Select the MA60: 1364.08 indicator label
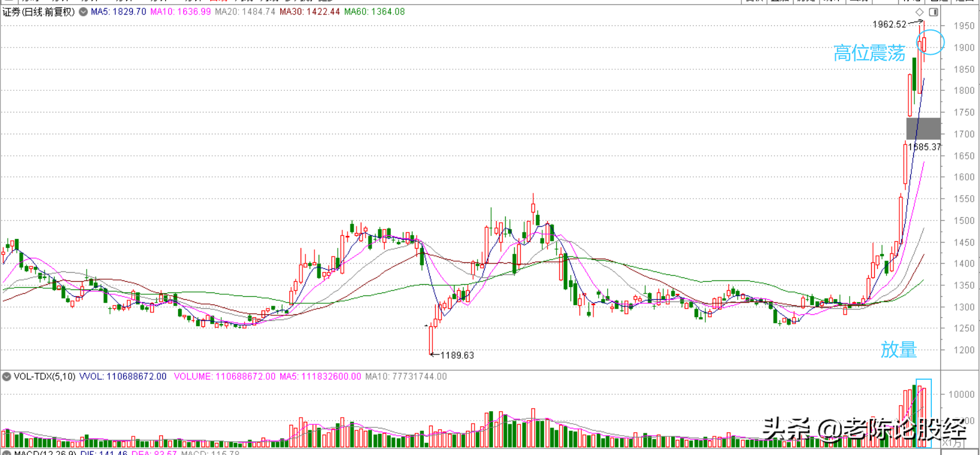Viewport: 980px width, 455px height. 375,11
